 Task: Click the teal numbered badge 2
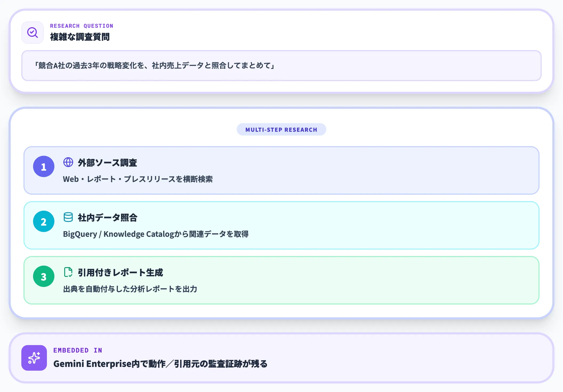tap(43, 221)
